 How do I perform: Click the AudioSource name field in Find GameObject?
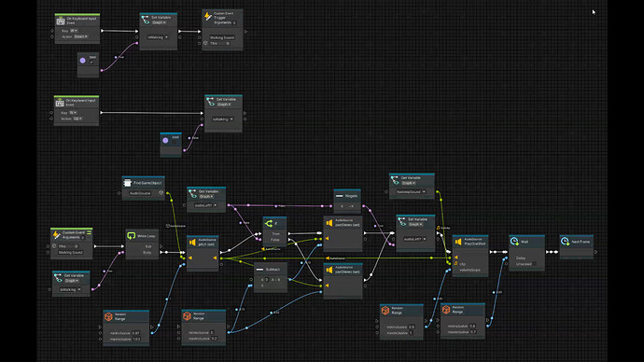click(140, 193)
